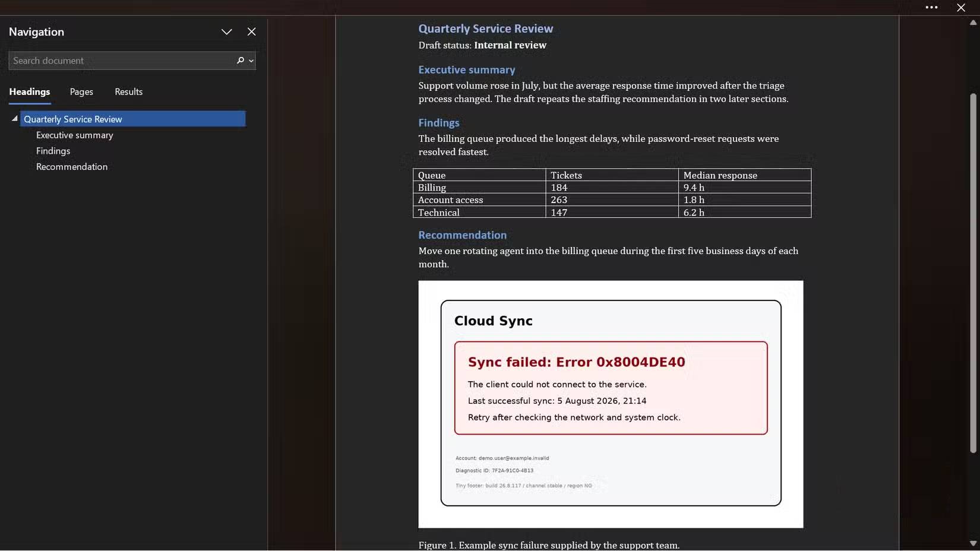Click the Quarterly Service Review document title
This screenshot has height=551, width=980.
tap(486, 28)
